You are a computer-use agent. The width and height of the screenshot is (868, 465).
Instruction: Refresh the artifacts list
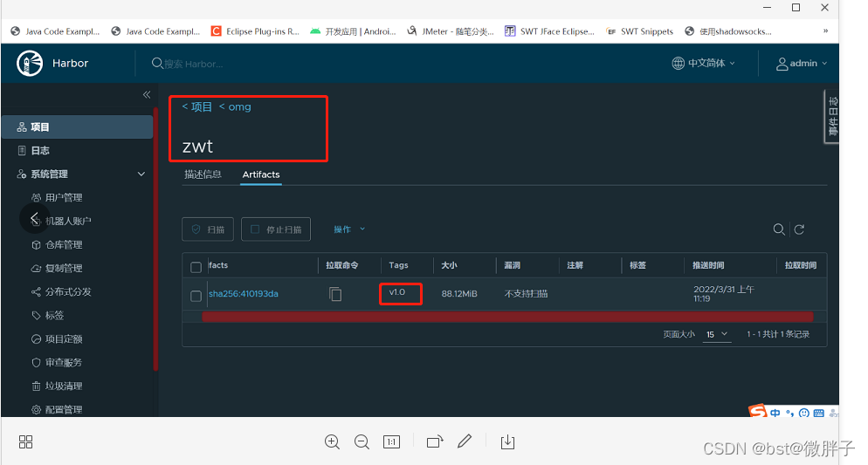[798, 229]
